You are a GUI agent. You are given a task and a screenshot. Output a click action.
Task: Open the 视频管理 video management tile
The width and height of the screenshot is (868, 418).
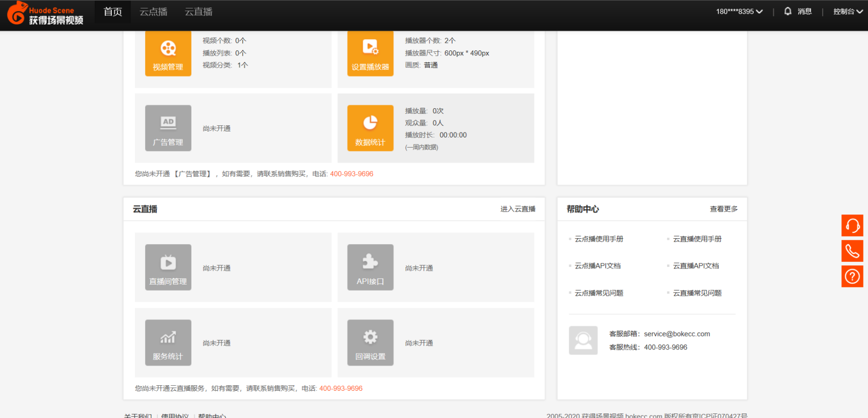(168, 54)
